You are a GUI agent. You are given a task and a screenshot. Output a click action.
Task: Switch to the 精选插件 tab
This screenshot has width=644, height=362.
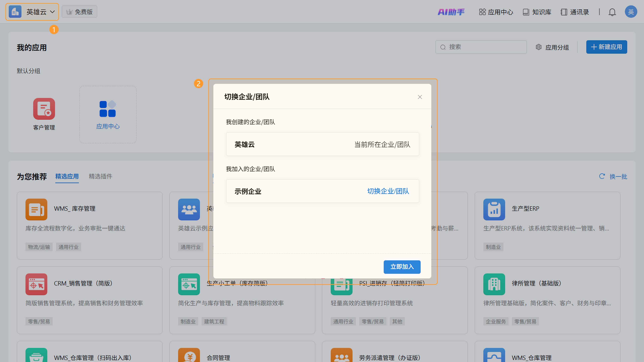point(100,176)
